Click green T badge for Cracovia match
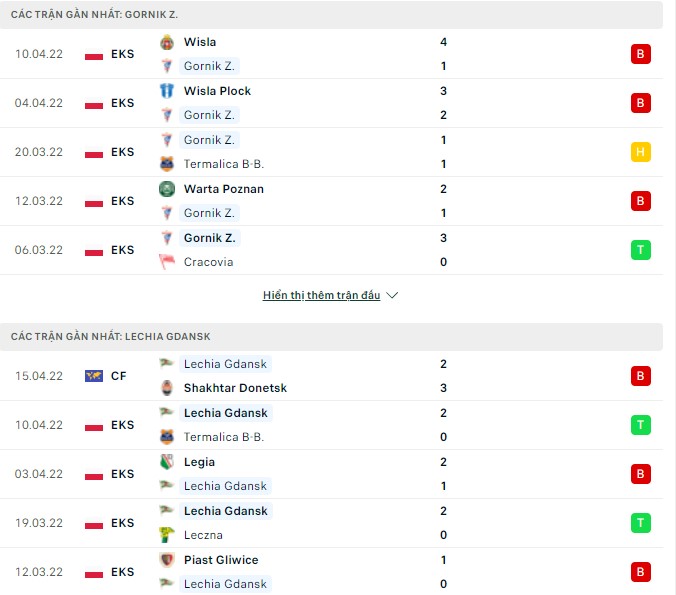This screenshot has height=595, width=676. (641, 250)
